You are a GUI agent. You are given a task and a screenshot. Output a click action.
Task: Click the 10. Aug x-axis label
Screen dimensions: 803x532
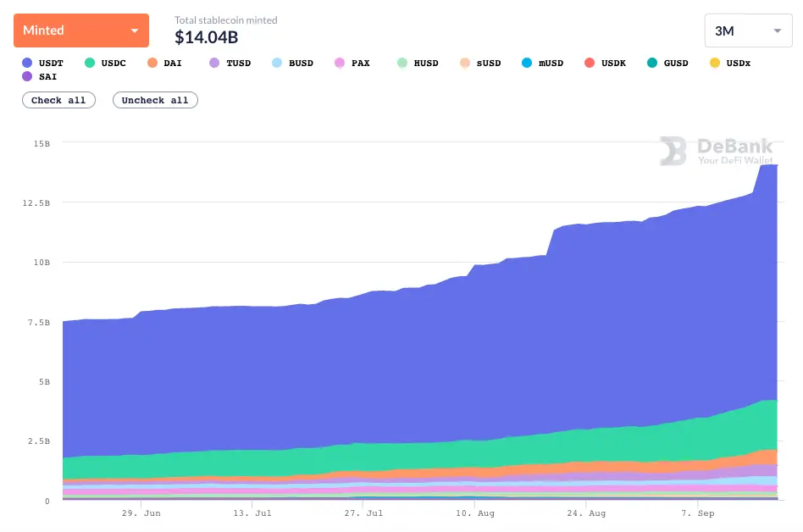(475, 513)
